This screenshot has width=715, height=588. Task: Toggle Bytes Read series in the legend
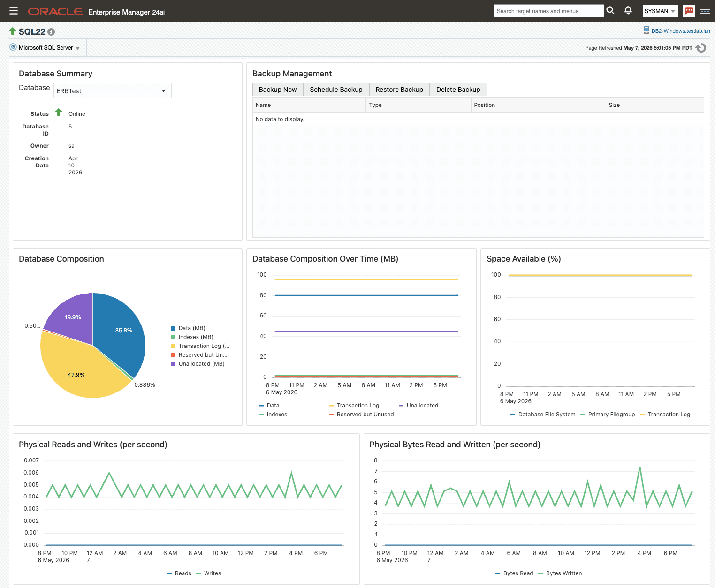[x=514, y=573]
